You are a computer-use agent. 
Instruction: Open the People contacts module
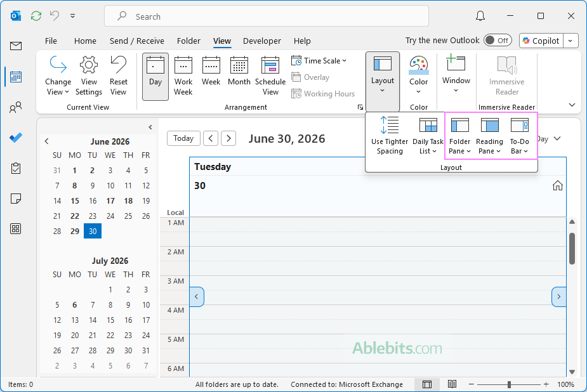click(x=16, y=108)
